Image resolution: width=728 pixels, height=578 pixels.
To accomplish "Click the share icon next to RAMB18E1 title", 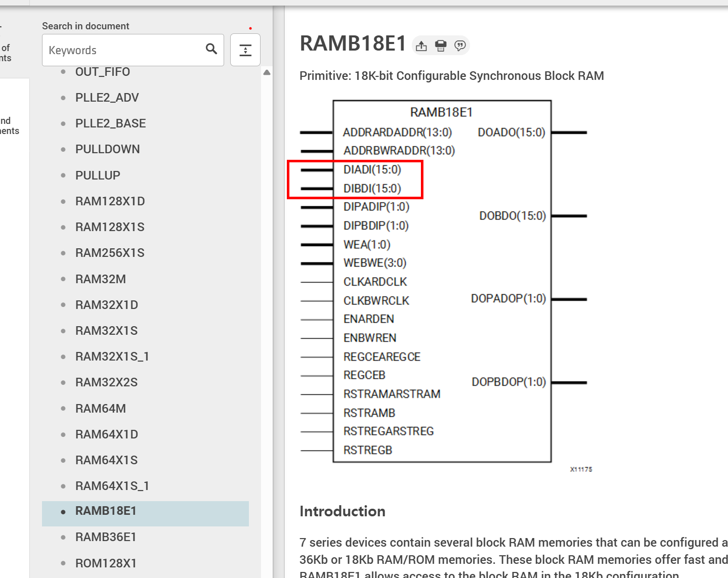I will pos(421,46).
